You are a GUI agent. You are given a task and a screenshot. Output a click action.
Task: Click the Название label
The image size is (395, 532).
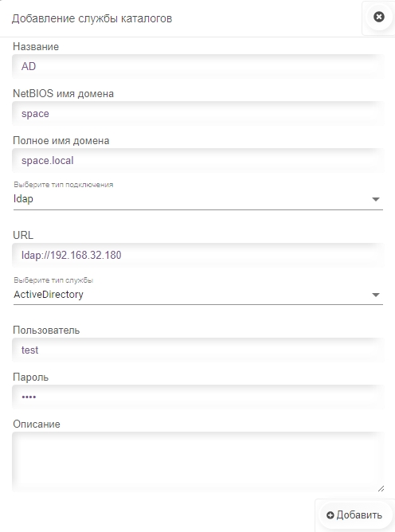(36, 46)
